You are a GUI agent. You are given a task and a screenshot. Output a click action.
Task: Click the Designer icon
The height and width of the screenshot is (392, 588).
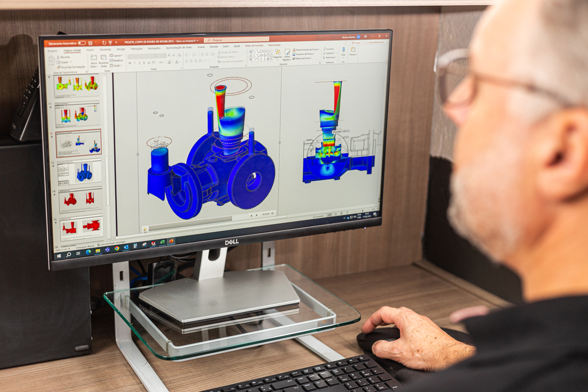pyautogui.click(x=353, y=51)
